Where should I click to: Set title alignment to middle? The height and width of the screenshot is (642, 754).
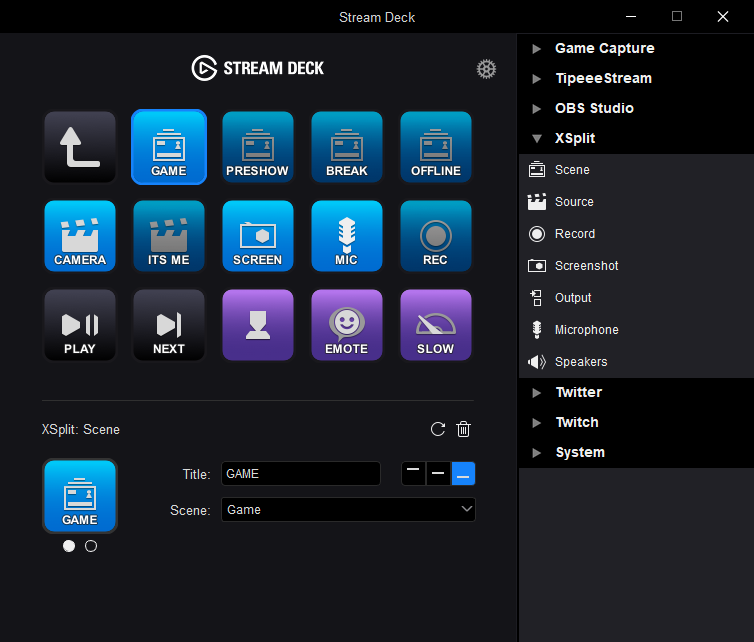[438, 474]
